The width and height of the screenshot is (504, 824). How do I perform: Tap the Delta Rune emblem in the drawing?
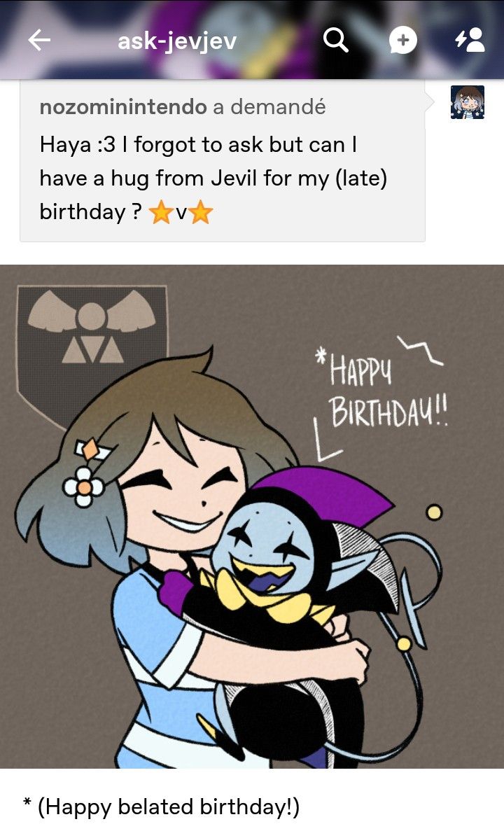[x=92, y=336]
